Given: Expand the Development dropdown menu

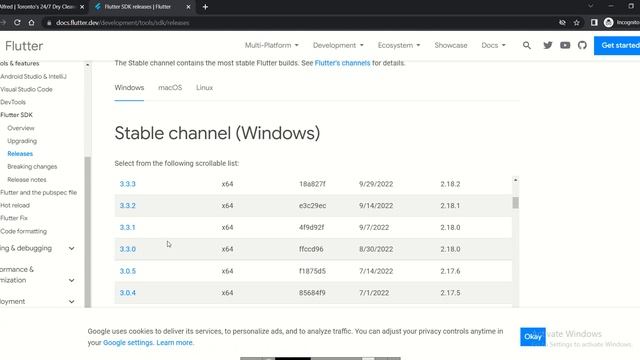Looking at the screenshot, I should (338, 45).
